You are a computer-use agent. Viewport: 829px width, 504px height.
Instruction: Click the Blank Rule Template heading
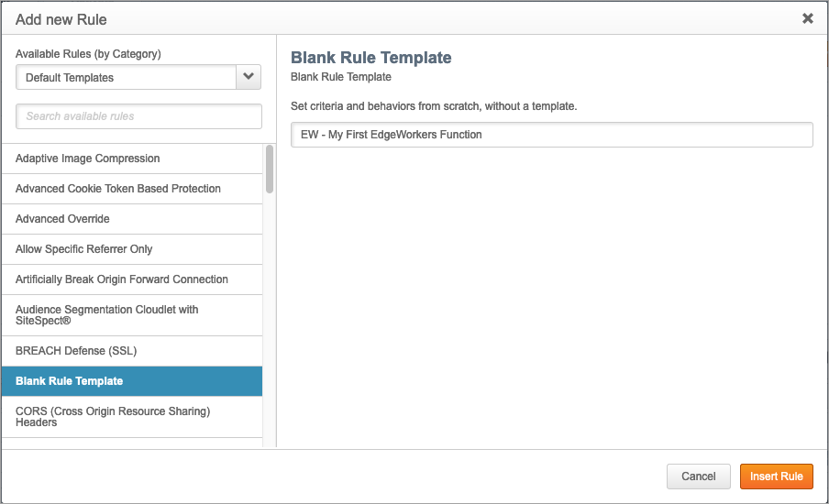370,58
